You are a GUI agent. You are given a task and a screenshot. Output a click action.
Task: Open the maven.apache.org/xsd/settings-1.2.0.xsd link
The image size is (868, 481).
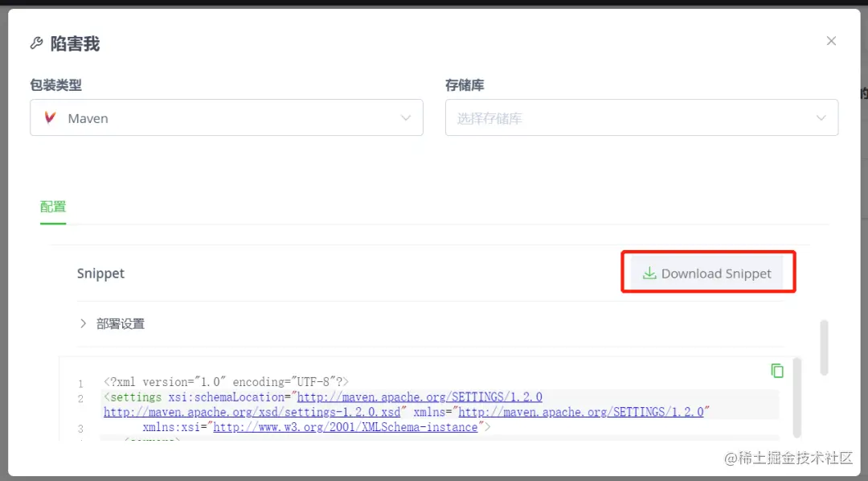pyautogui.click(x=252, y=413)
